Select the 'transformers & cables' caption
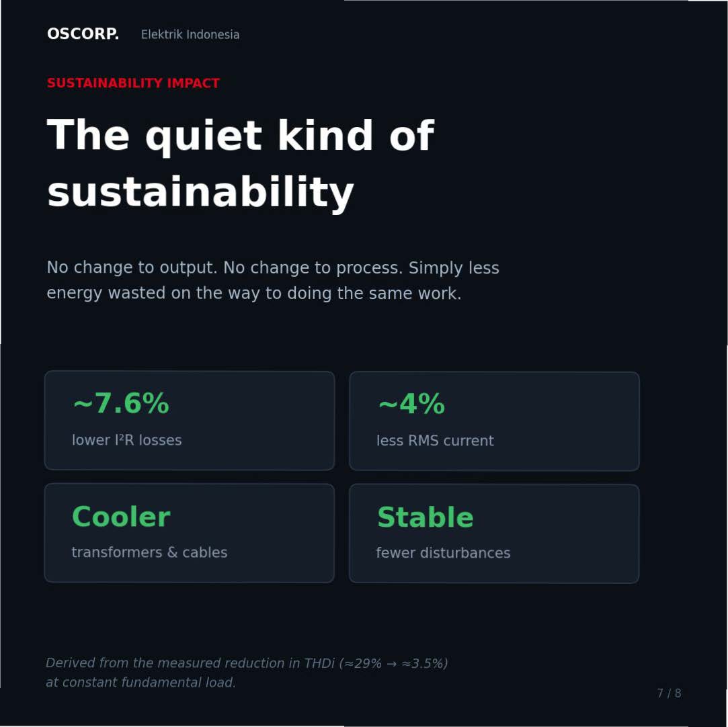Viewport: 728px width, 727px height. tap(149, 552)
